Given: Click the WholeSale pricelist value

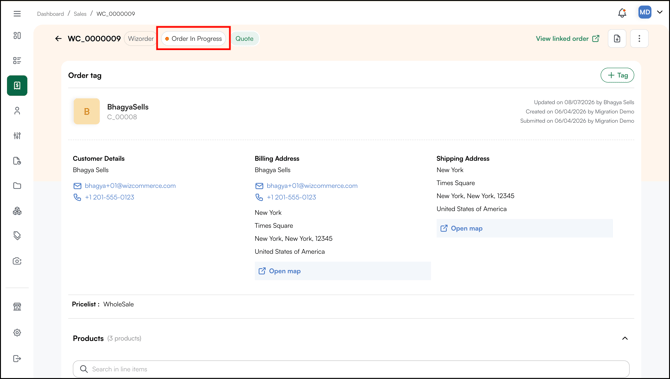Looking at the screenshot, I should tap(118, 304).
